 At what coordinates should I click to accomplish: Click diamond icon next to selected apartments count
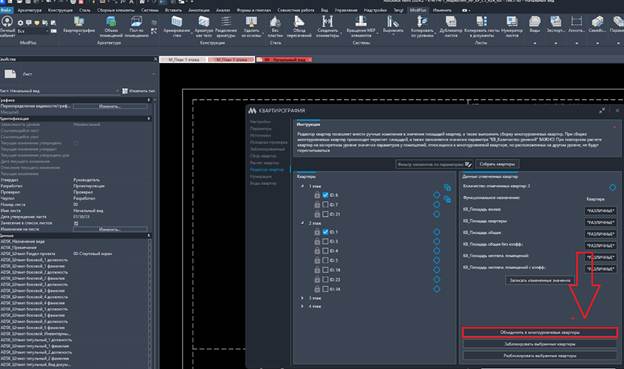pyautogui.click(x=612, y=187)
